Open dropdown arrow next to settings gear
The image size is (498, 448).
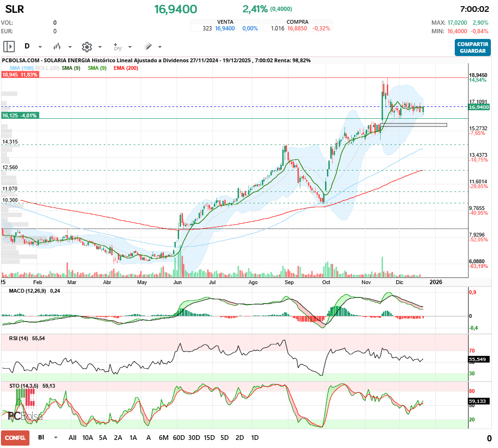(x=100, y=47)
